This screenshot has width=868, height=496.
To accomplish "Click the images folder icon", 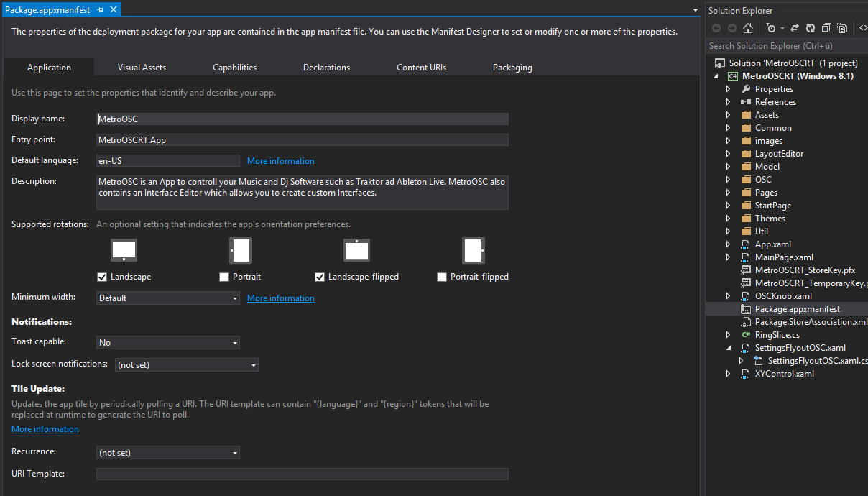I will (746, 141).
